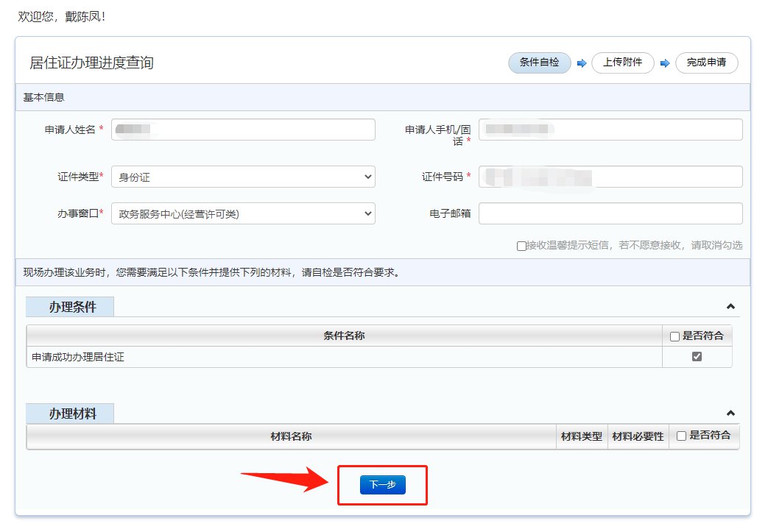Click the 申请人手机/固话 input field
Image resolution: width=768 pixels, height=532 pixels.
pyautogui.click(x=610, y=130)
